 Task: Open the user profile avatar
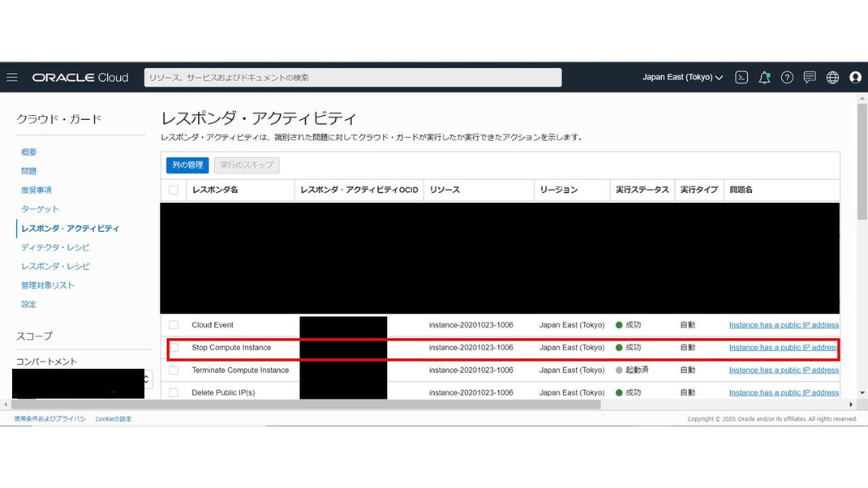(855, 78)
